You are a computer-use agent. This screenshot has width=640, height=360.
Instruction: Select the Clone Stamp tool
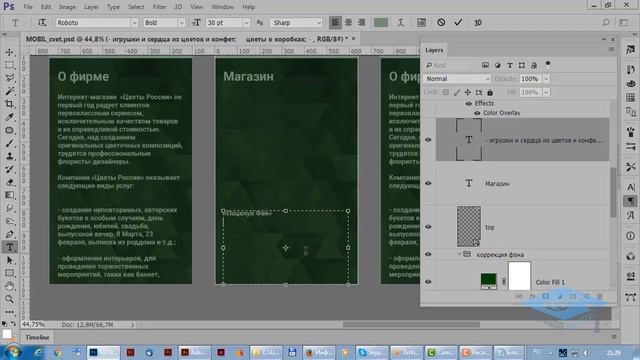click(9, 156)
